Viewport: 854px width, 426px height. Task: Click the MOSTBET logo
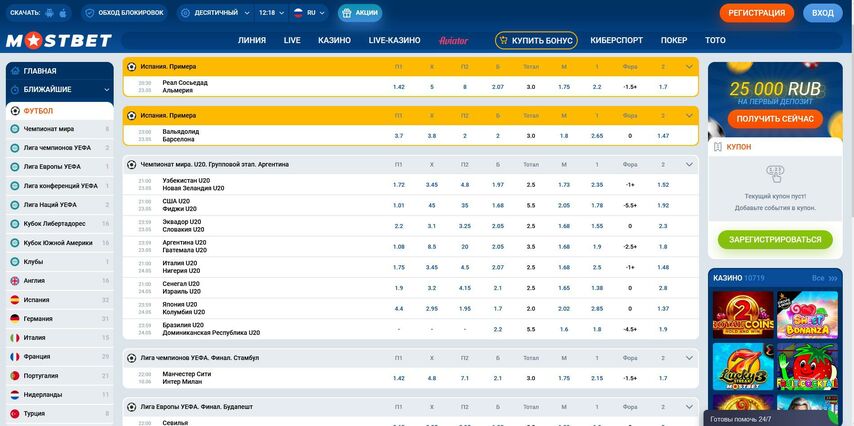tap(59, 41)
